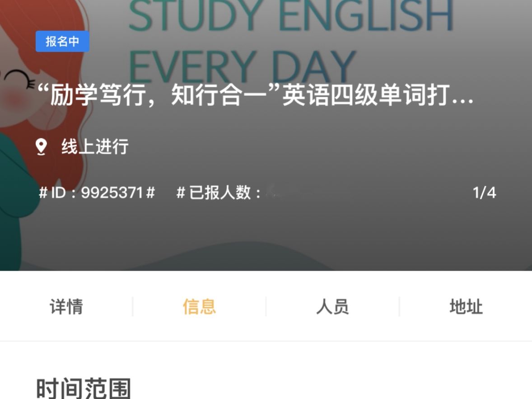Go to the 地址 tab

click(466, 307)
